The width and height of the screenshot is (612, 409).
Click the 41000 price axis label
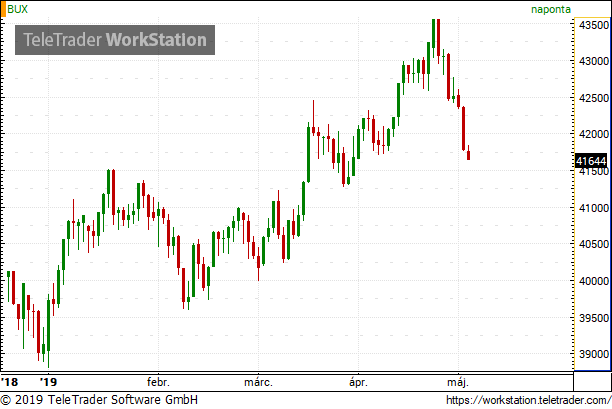[x=593, y=208]
